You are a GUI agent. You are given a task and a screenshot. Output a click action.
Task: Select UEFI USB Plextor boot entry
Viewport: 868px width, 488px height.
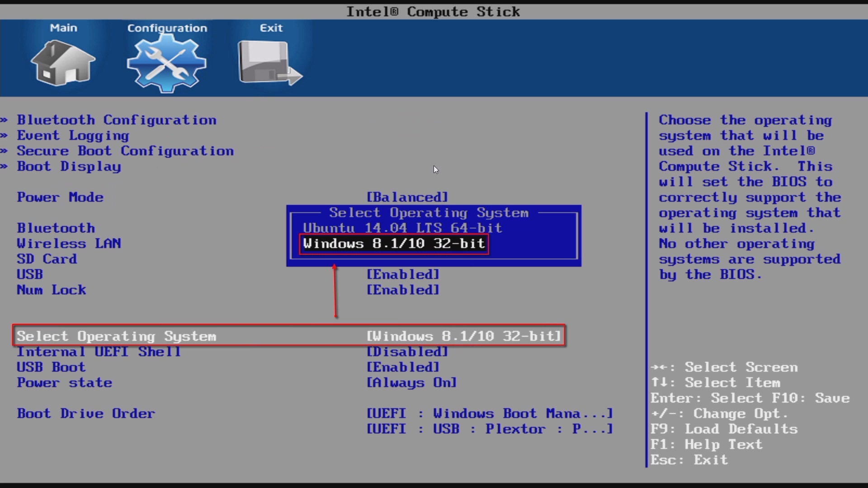490,429
